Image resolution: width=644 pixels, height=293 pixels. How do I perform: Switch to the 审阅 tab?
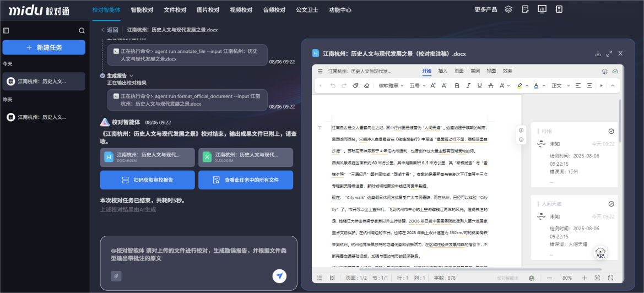click(x=475, y=71)
